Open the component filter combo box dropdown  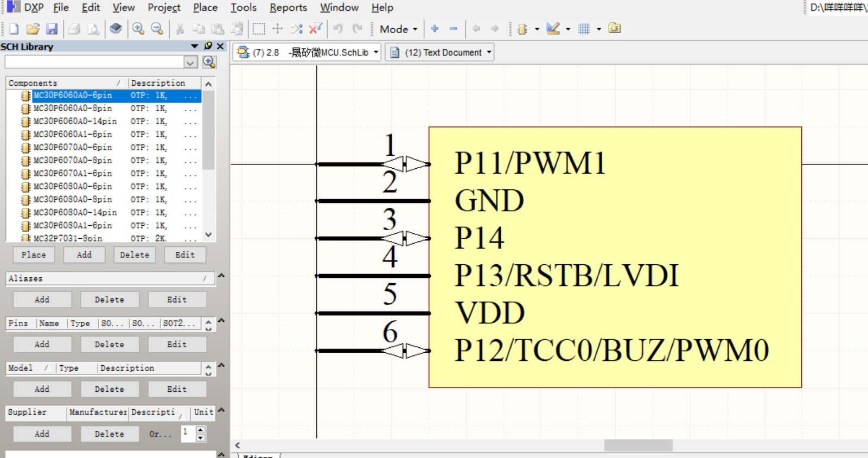(x=190, y=62)
